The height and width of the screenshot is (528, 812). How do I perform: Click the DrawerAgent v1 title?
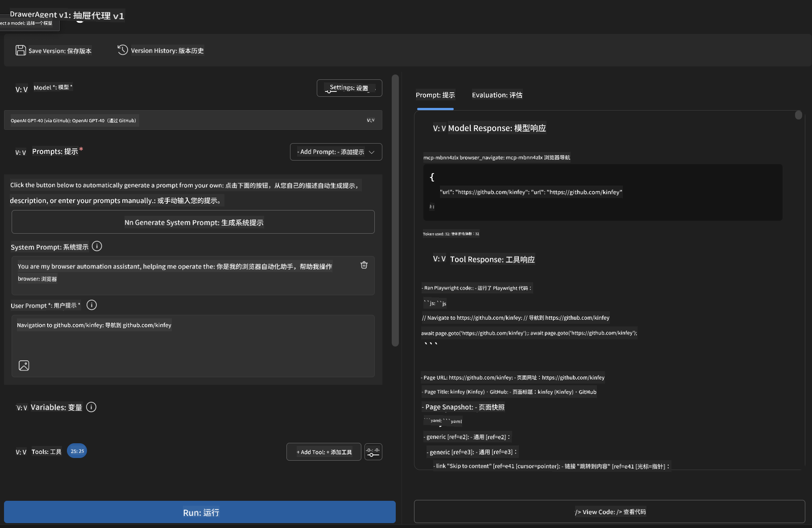point(67,15)
